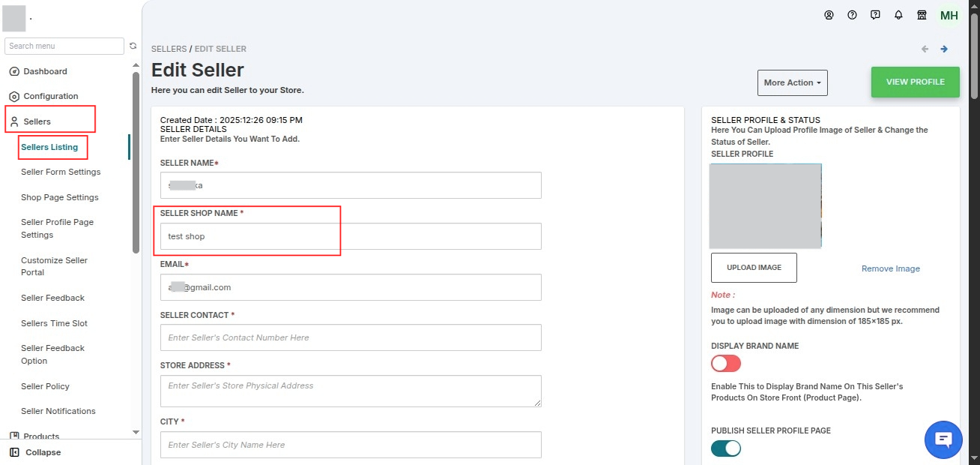
Task: Click the seller profile image thumbnail
Action: (766, 206)
